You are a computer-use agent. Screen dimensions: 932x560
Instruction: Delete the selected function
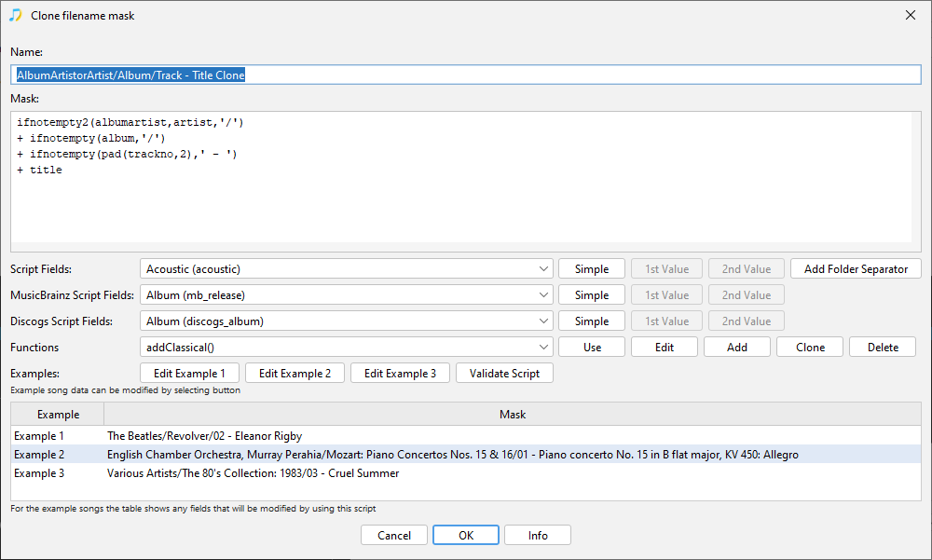pos(883,348)
